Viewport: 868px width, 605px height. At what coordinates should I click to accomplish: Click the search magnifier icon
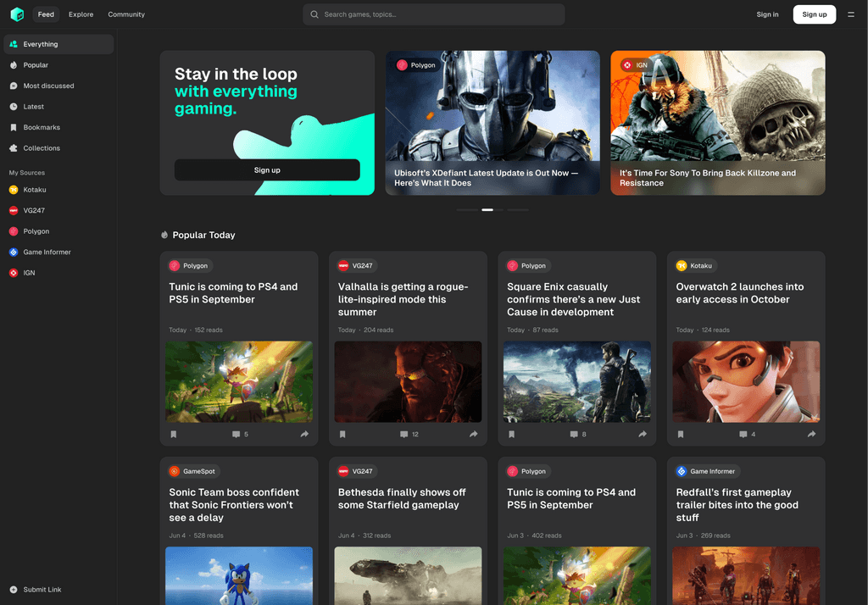(x=314, y=14)
